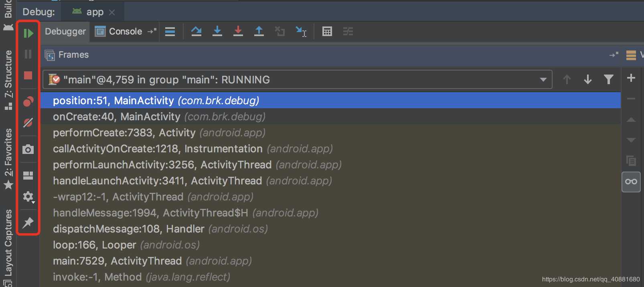Viewport: 644px width, 287px height.
Task: Toggle frames filter funnel icon
Action: pos(609,79)
